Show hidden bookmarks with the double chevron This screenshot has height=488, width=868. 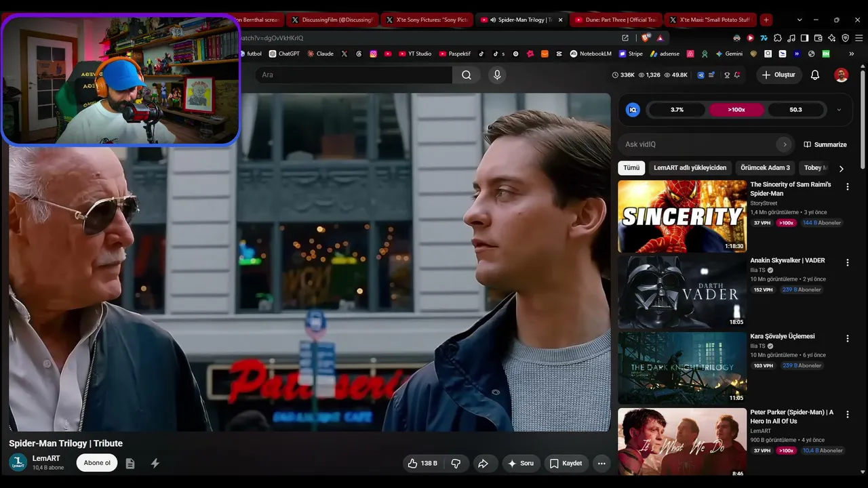[x=852, y=54]
